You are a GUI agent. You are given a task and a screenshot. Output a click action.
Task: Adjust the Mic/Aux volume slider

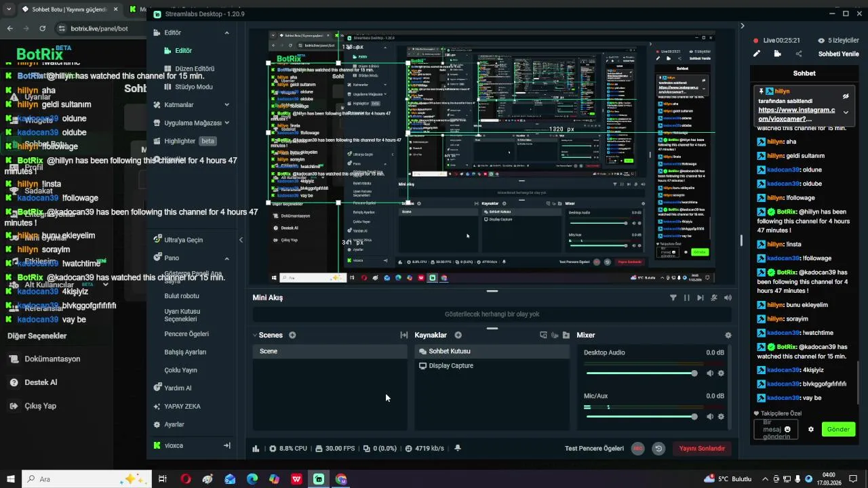tap(642, 417)
